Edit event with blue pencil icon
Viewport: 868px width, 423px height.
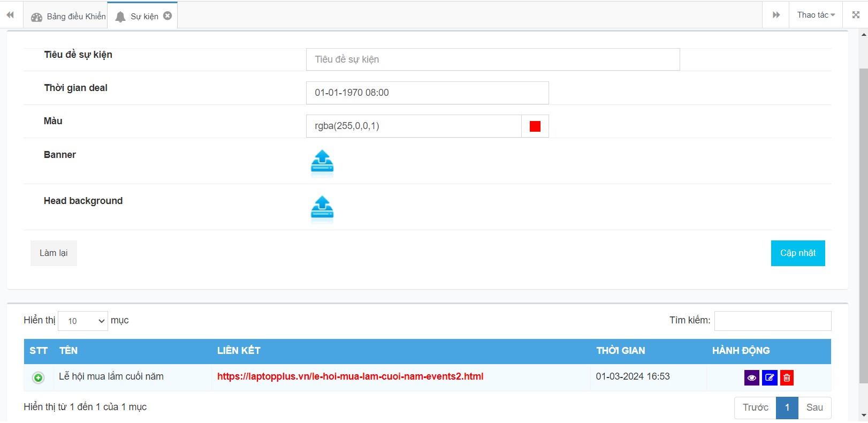click(770, 377)
